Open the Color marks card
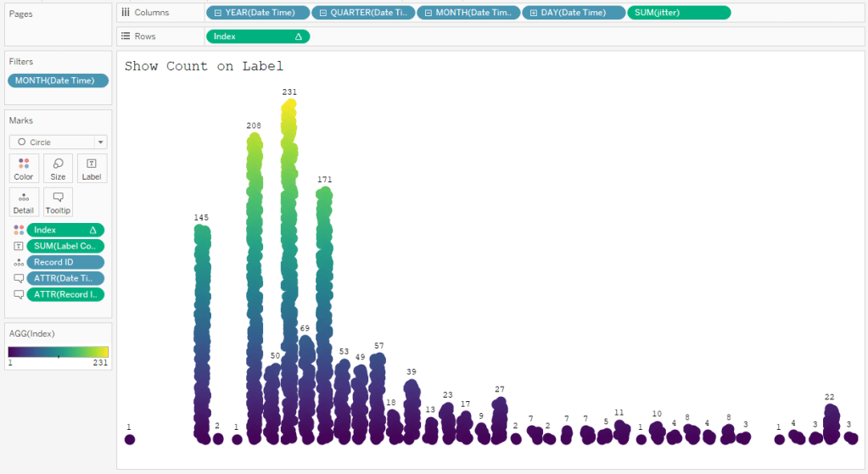This screenshot has width=868, height=474. point(24,168)
